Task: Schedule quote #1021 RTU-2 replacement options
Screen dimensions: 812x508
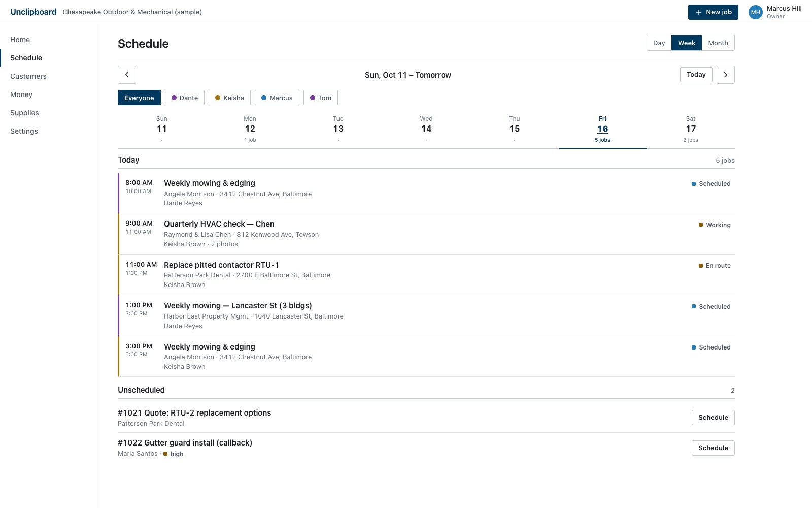Action: [x=713, y=418]
